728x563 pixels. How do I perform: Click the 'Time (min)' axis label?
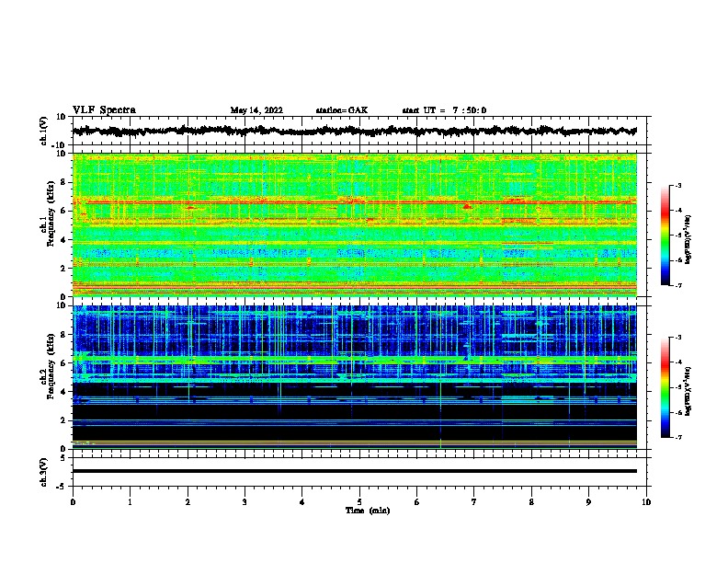point(368,511)
